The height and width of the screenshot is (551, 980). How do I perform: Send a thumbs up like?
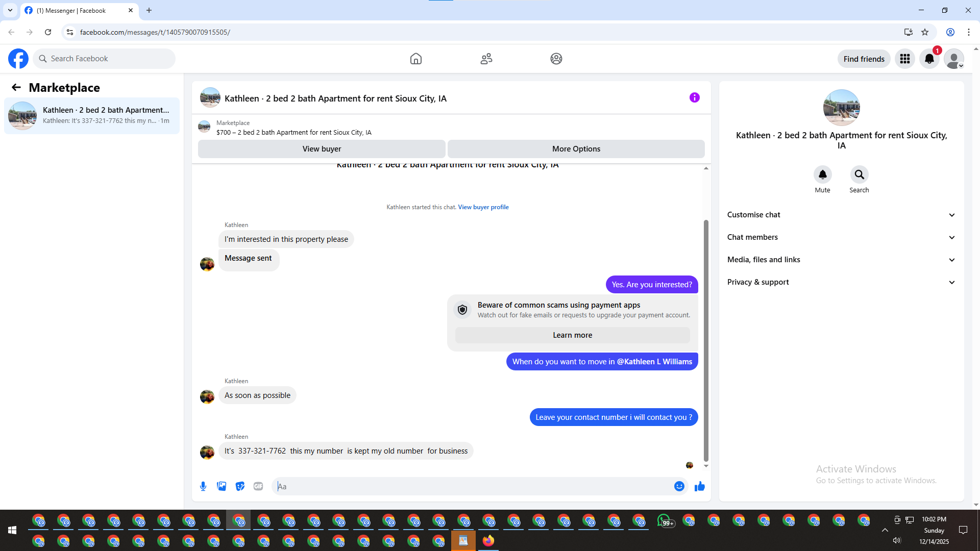699,486
